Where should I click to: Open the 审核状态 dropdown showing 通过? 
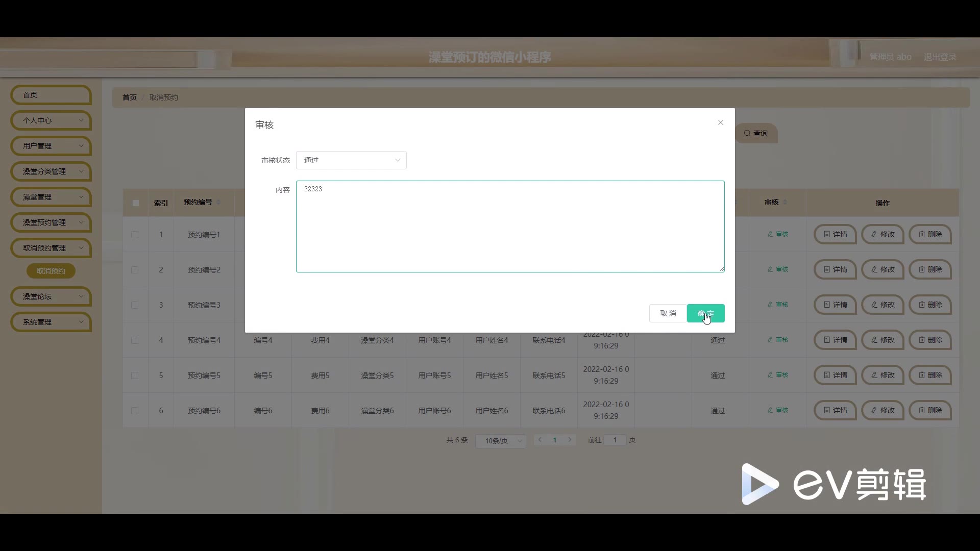pos(351,160)
